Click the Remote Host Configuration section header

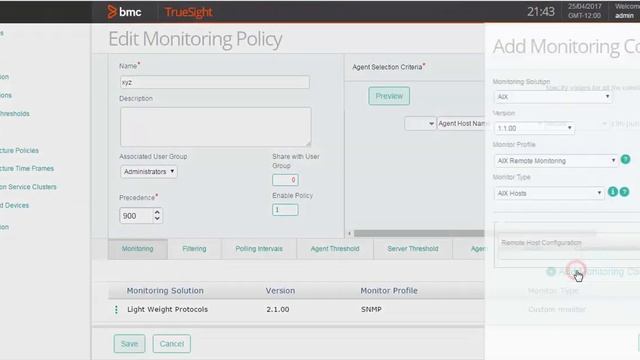pyautogui.click(x=541, y=243)
